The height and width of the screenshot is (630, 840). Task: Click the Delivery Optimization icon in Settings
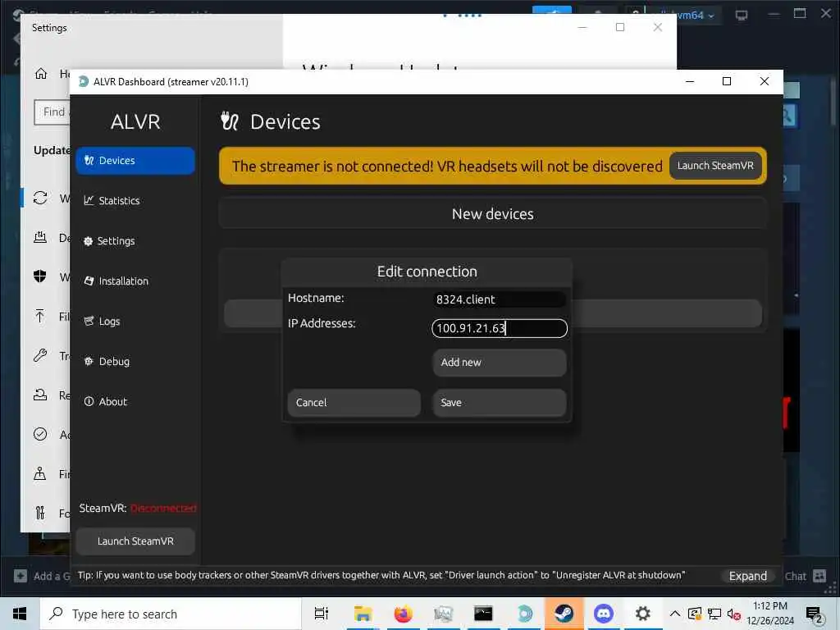tap(40, 237)
